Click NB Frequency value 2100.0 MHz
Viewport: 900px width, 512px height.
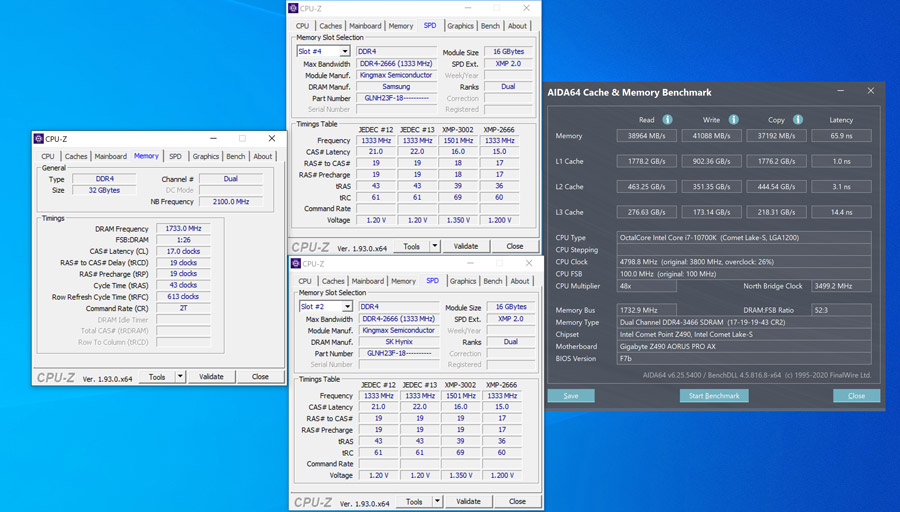[x=231, y=201]
